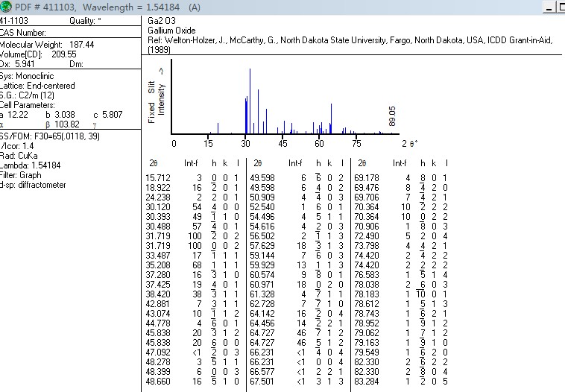Click the 43.074 two-theta value
This screenshot has height=392, width=565.
pos(158,314)
